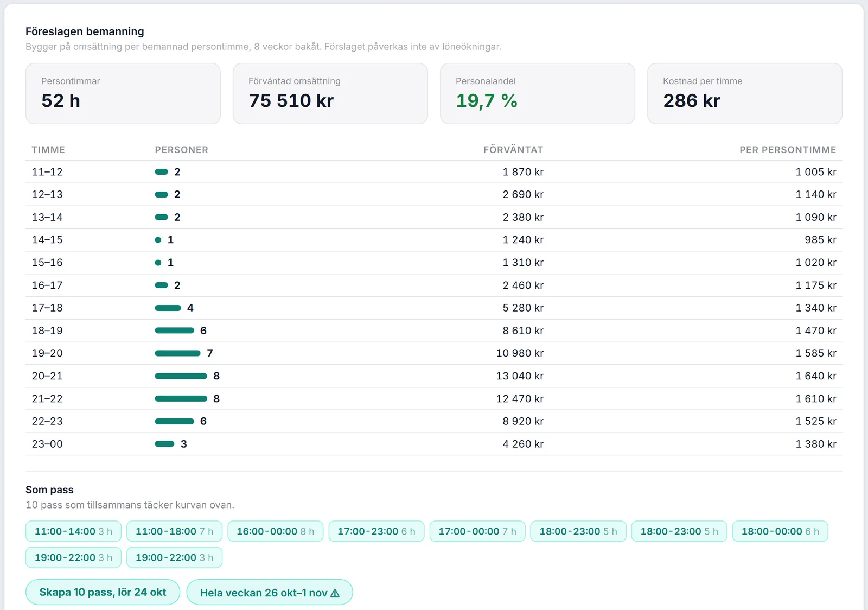Image resolution: width=868 pixels, height=610 pixels.
Task: Click the staffing bar for hour 19–20
Action: pyautogui.click(x=178, y=353)
